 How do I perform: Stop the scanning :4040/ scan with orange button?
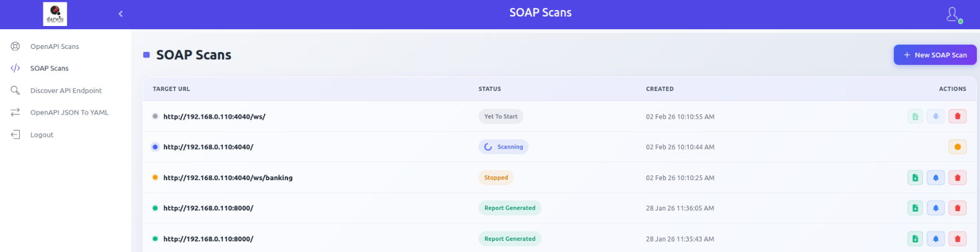(958, 147)
